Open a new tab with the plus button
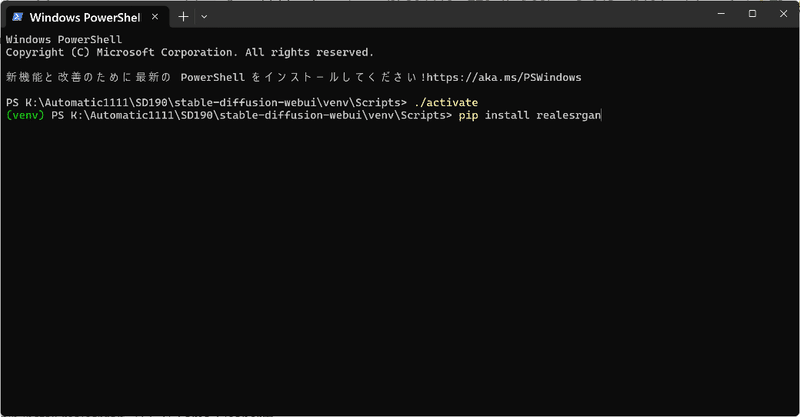 point(183,17)
